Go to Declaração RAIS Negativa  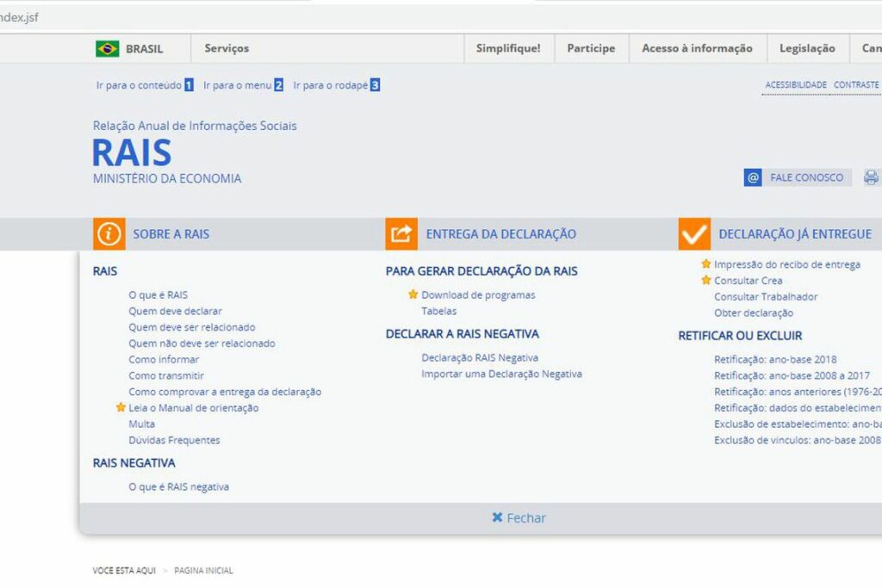click(480, 357)
